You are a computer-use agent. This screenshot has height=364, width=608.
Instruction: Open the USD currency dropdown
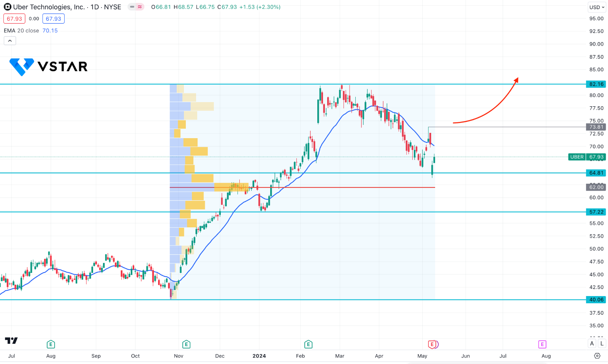tap(597, 7)
